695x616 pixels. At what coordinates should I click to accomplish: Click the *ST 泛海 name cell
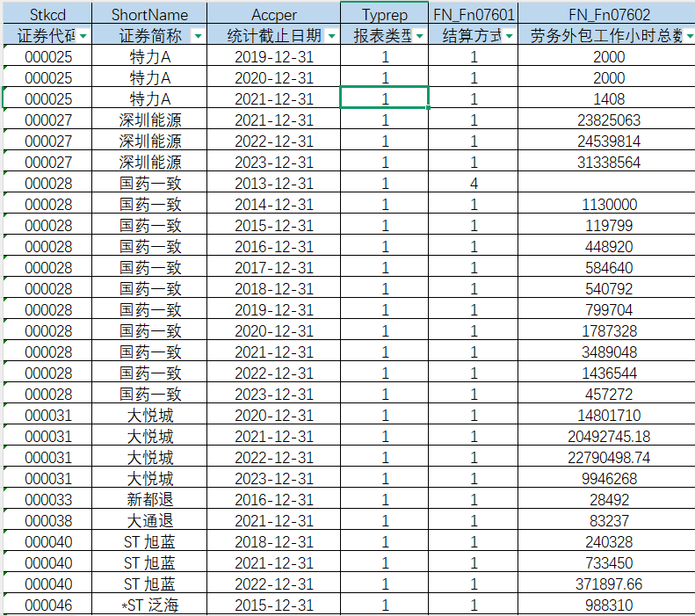coord(150,605)
